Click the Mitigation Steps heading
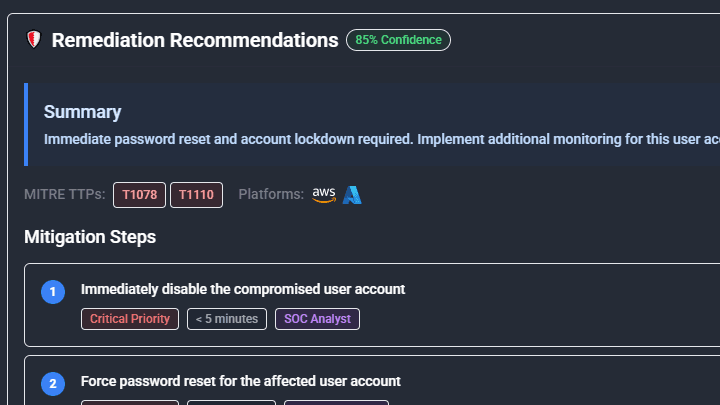 click(x=90, y=237)
